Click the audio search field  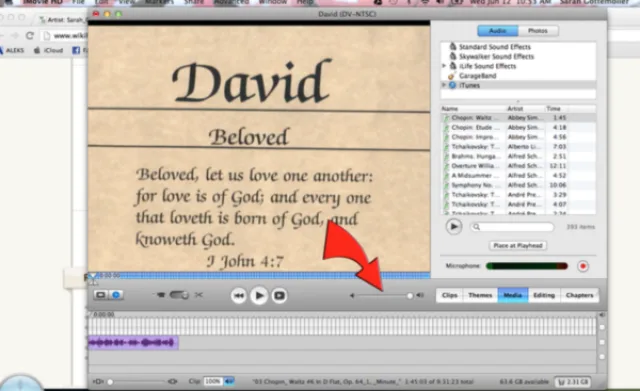tap(513, 227)
